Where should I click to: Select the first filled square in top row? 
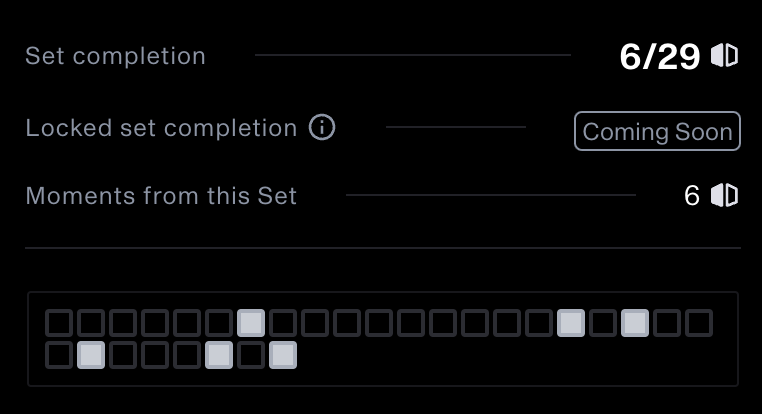[x=251, y=323]
